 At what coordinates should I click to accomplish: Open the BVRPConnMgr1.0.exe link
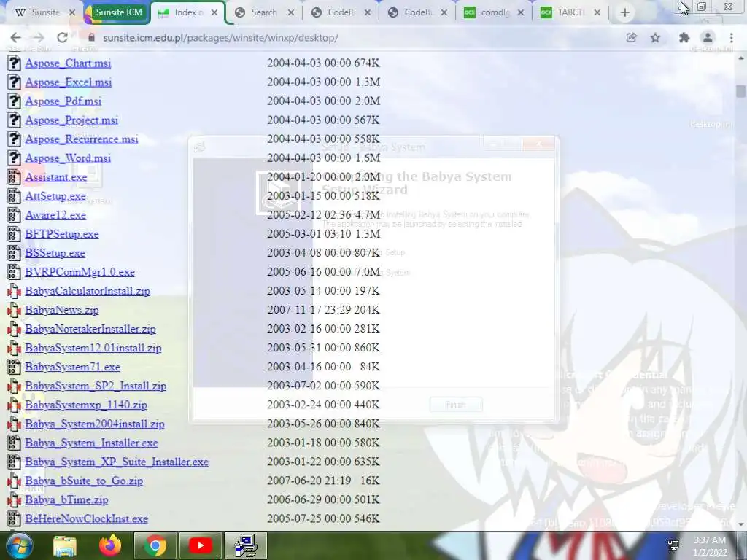tap(80, 272)
